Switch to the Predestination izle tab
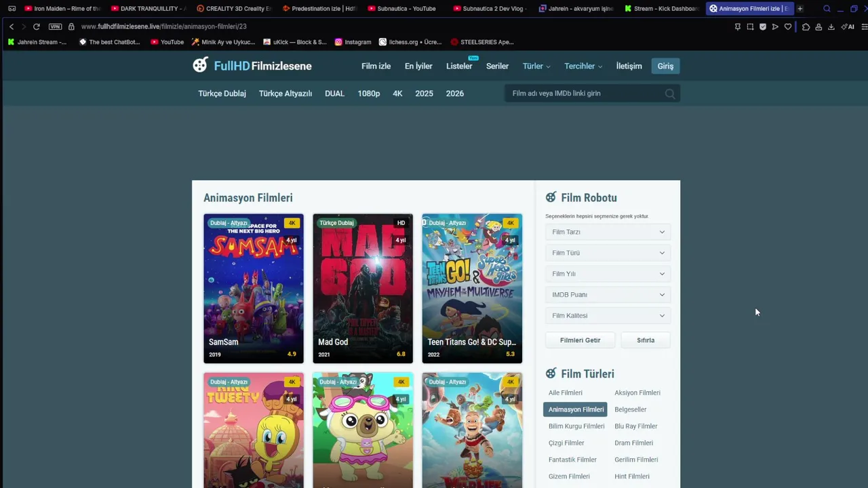The height and width of the screenshot is (488, 868). click(x=319, y=9)
